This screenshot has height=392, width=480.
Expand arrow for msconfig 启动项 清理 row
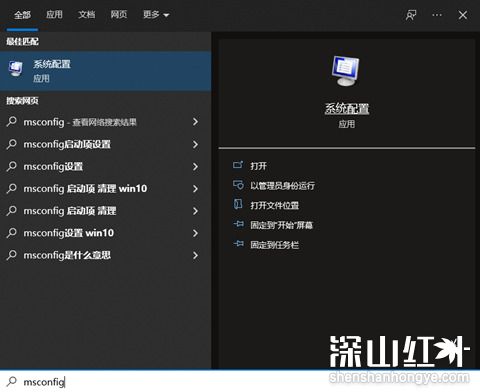click(x=195, y=211)
